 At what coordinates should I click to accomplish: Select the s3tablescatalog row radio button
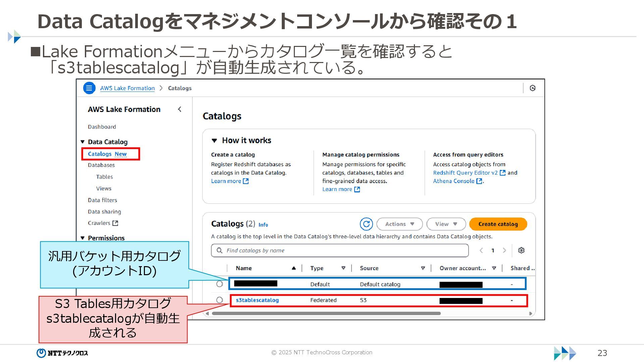click(219, 300)
